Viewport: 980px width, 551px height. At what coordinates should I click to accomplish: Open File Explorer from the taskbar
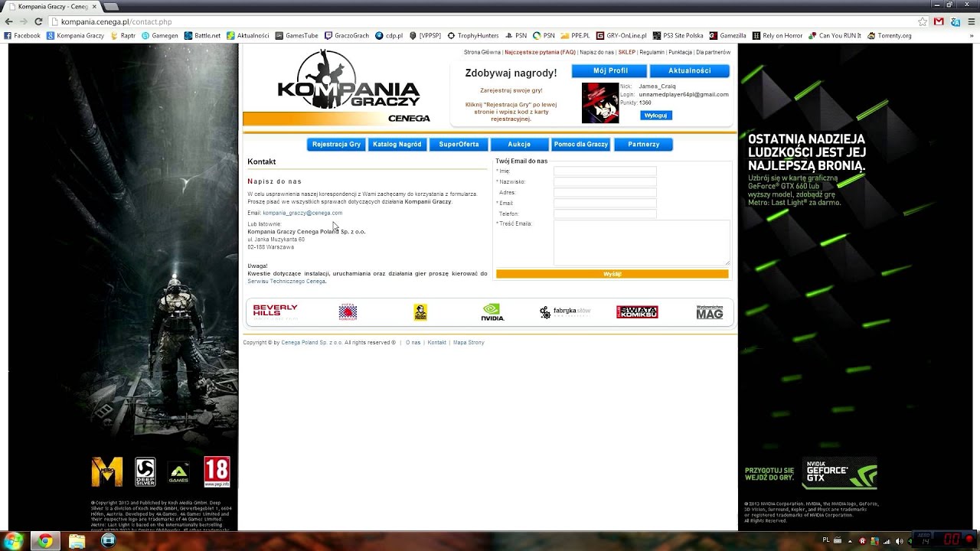[77, 541]
